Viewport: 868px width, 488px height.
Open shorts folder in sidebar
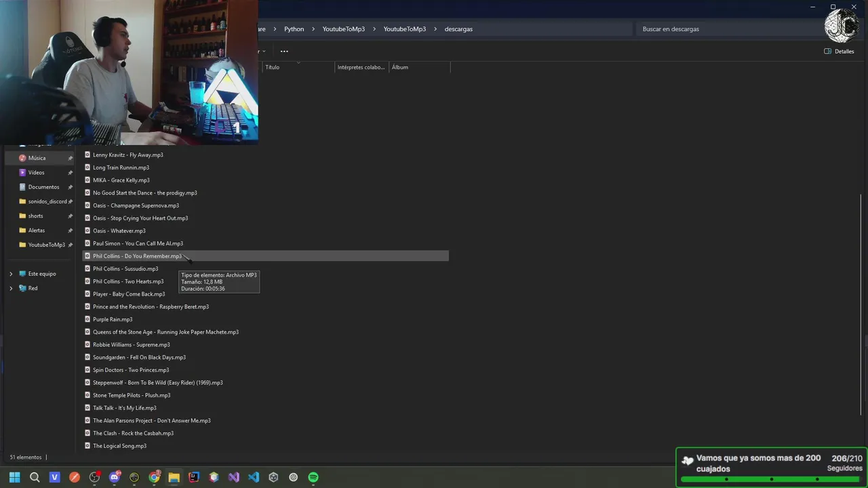[36, 216]
